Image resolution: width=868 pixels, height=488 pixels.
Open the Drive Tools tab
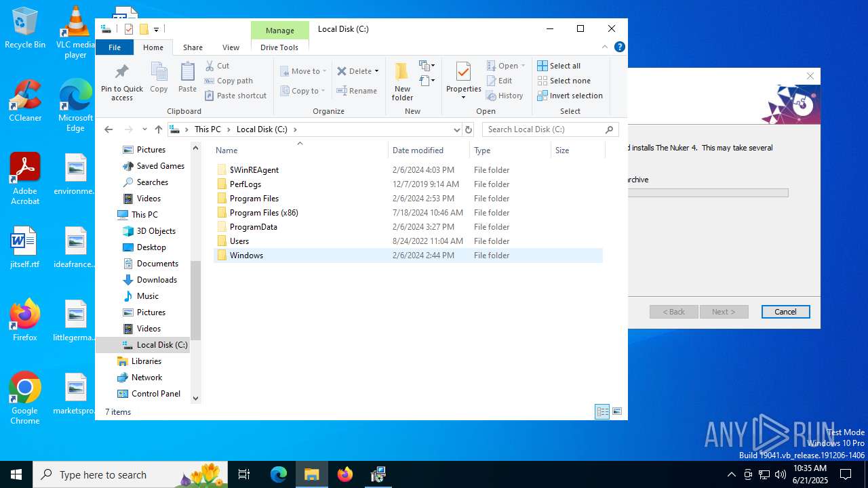point(279,47)
